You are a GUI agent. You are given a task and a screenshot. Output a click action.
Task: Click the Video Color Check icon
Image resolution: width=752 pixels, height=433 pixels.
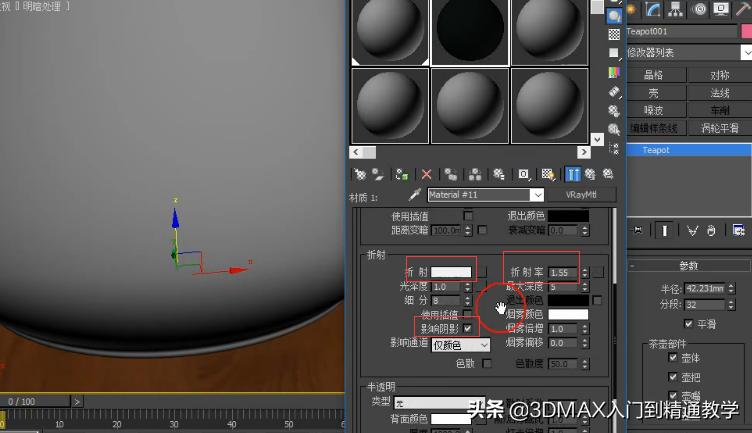tap(614, 72)
